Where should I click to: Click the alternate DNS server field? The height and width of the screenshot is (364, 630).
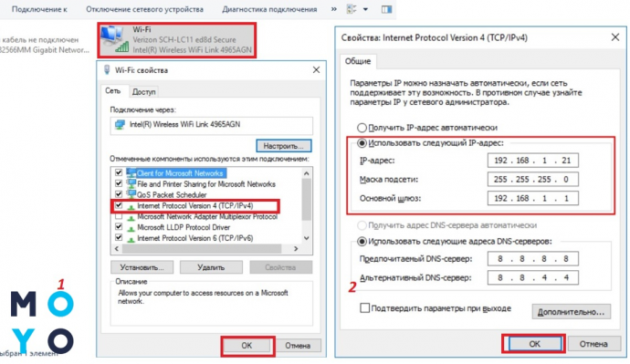tap(533, 277)
